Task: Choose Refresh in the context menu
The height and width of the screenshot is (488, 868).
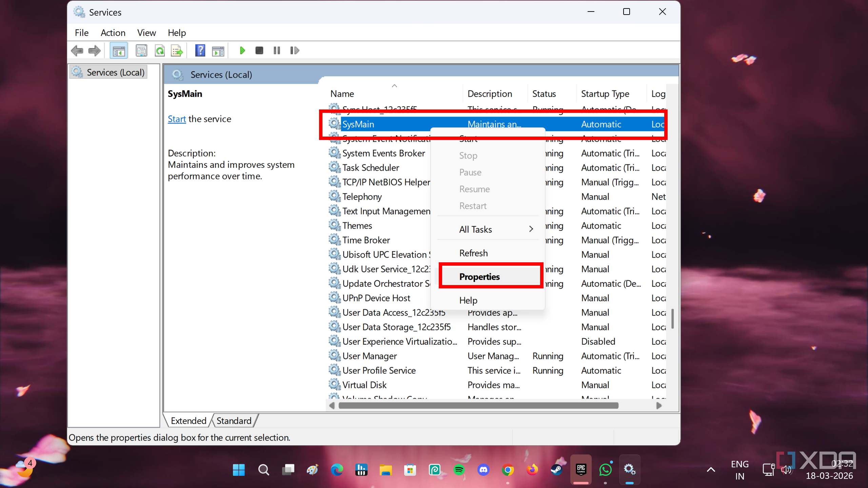Action: pyautogui.click(x=488, y=253)
